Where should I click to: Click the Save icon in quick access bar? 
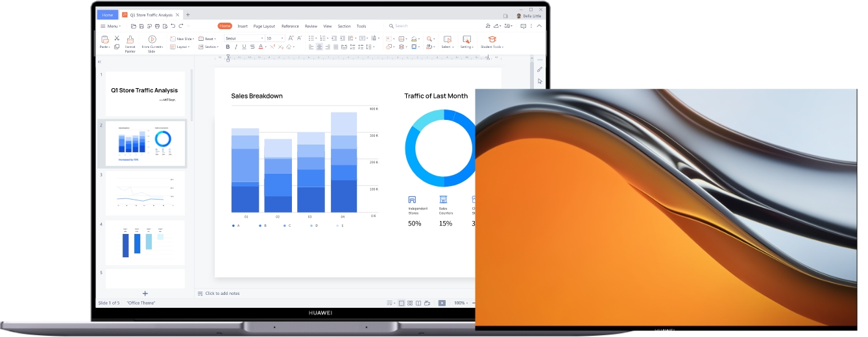[141, 26]
